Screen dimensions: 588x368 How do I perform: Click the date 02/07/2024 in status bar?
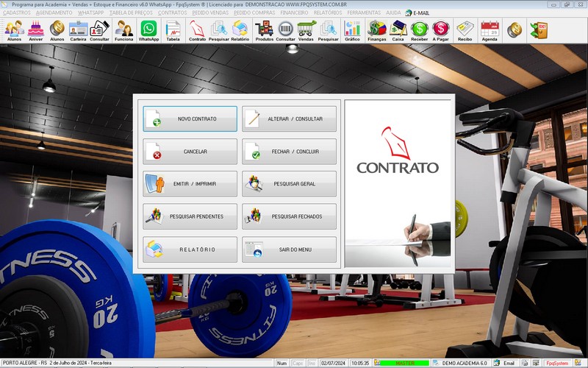click(x=333, y=363)
